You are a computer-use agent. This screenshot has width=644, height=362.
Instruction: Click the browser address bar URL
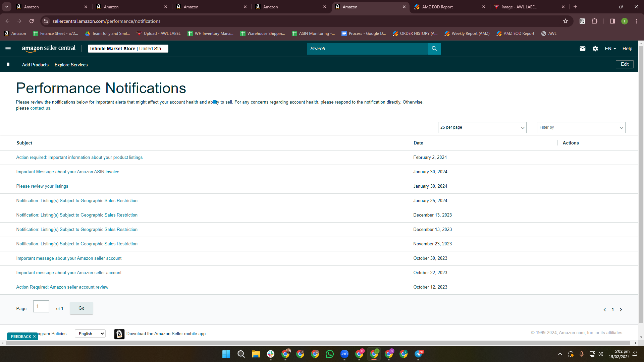coord(107,21)
